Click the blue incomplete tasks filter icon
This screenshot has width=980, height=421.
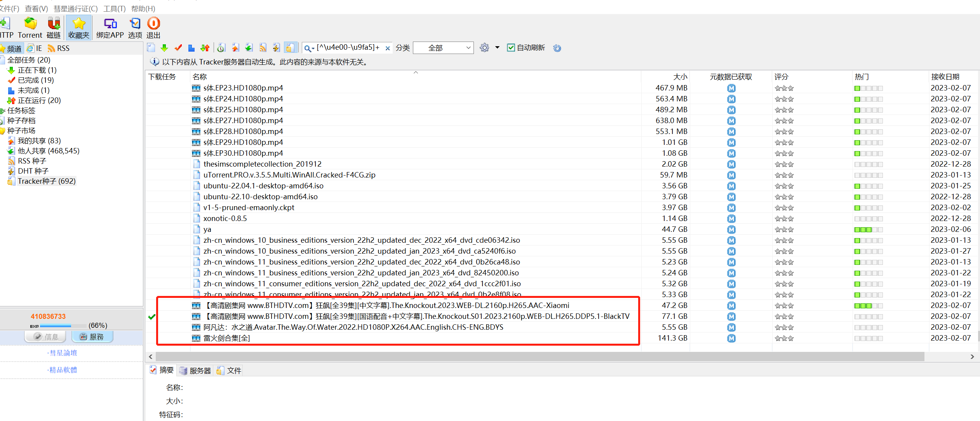pyautogui.click(x=191, y=48)
